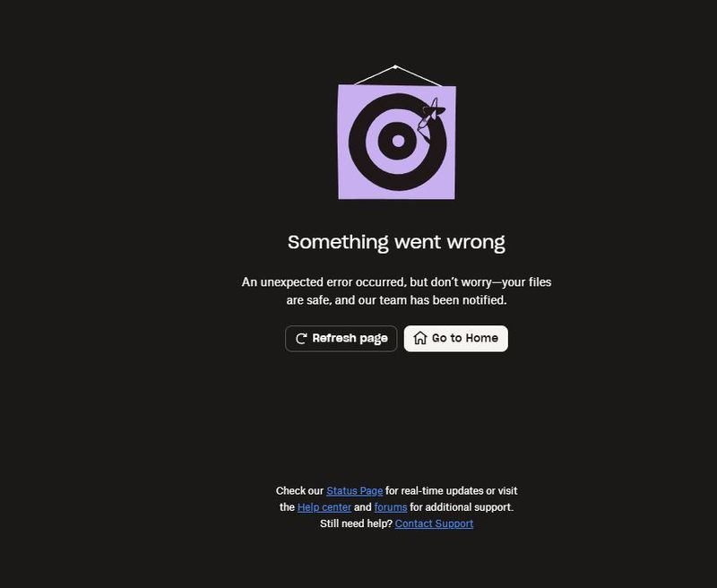Click the 'for real-time updates or visit' text
Screen dimensions: 717x588
(452, 490)
